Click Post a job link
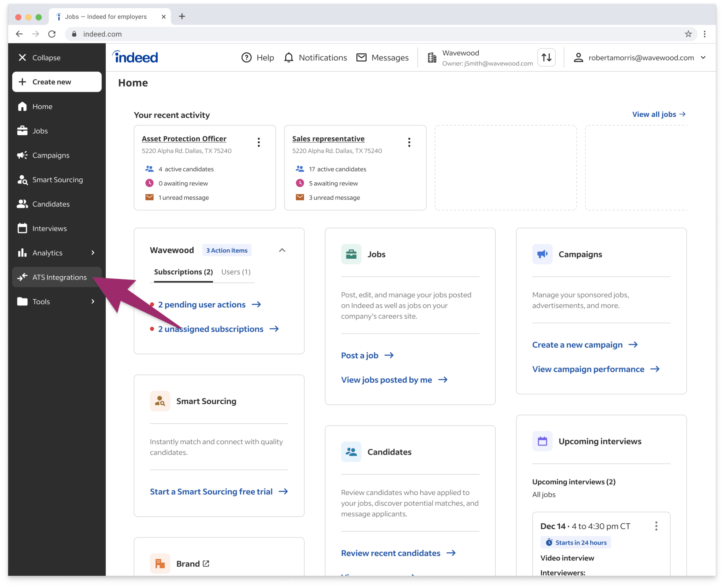The width and height of the screenshot is (724, 588). (x=367, y=355)
